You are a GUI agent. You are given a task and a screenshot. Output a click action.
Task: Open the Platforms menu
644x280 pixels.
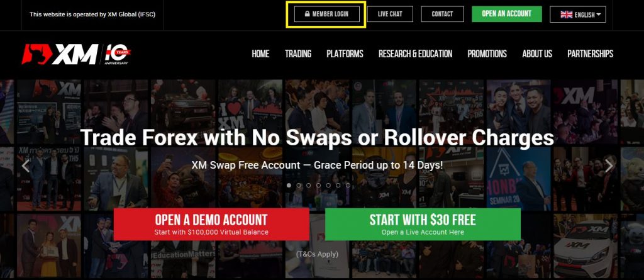[345, 54]
